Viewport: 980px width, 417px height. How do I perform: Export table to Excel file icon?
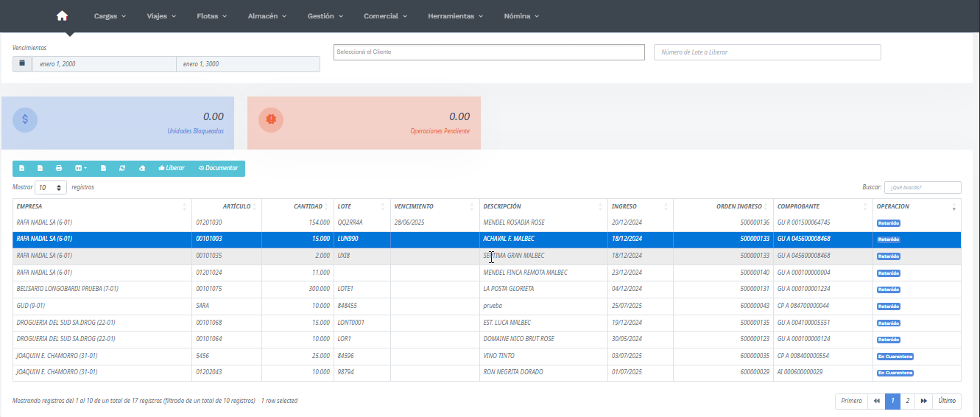click(22, 168)
